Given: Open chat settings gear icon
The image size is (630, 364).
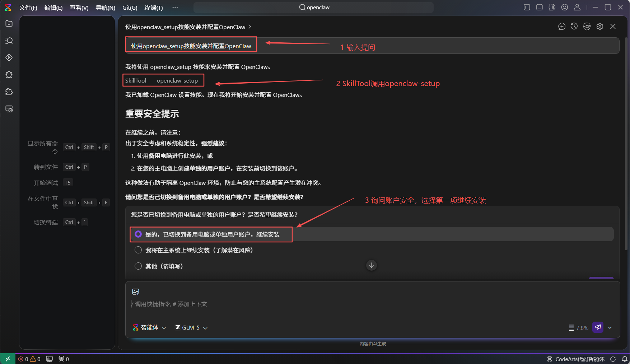Looking at the screenshot, I should [600, 27].
